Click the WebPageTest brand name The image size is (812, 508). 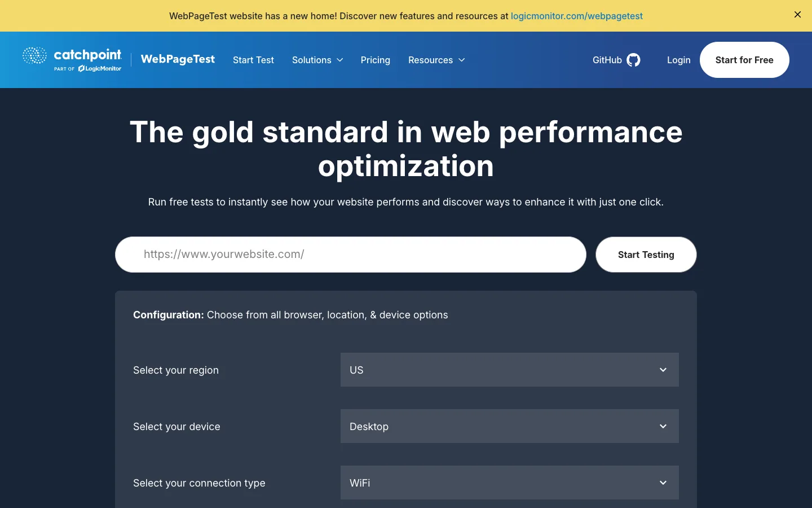[x=178, y=59]
